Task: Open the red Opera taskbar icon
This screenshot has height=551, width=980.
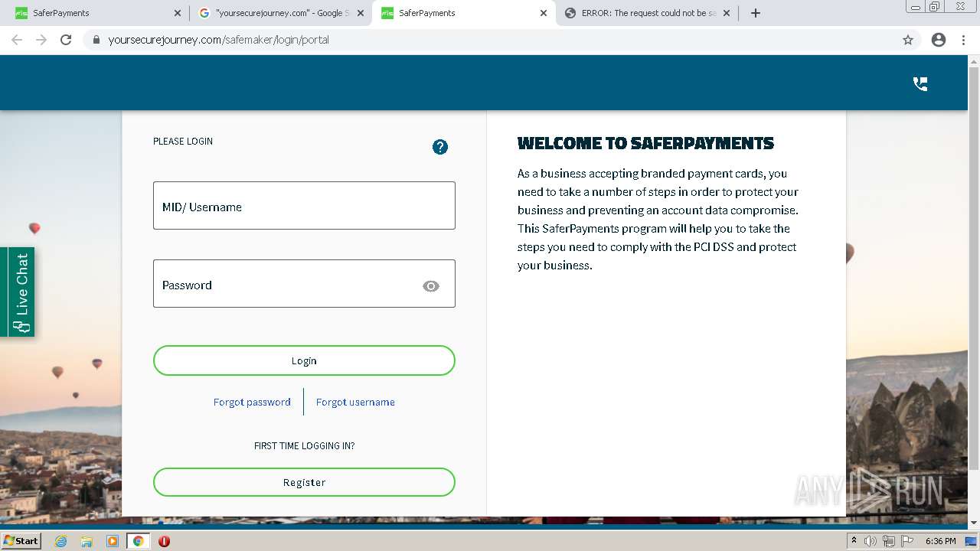Action: coord(164,541)
